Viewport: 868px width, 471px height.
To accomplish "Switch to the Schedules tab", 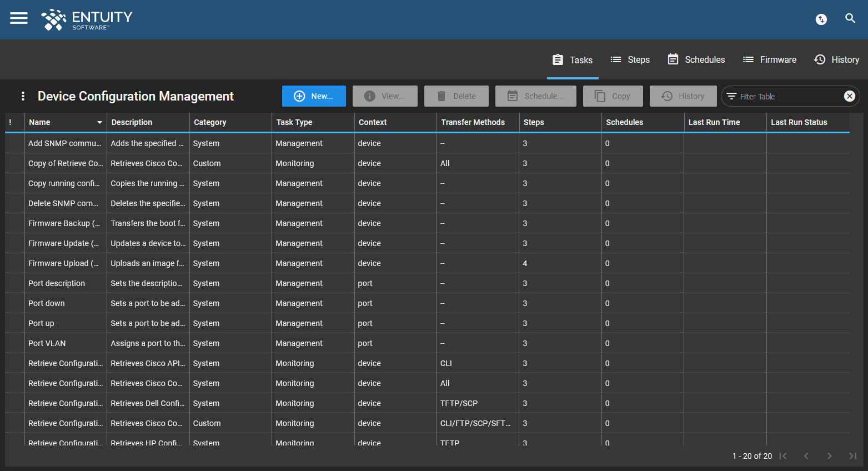I will [696, 59].
